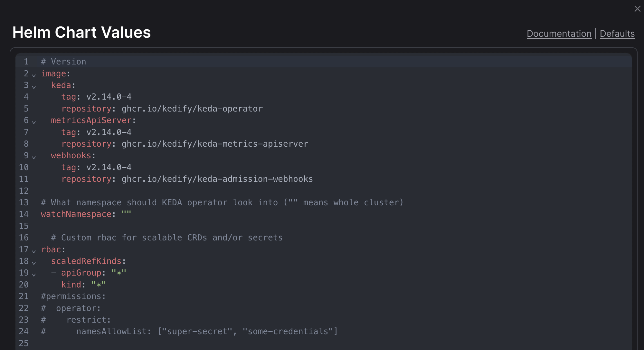
Task: Collapse the apiGroup list item fold arrow
Action: click(x=34, y=274)
